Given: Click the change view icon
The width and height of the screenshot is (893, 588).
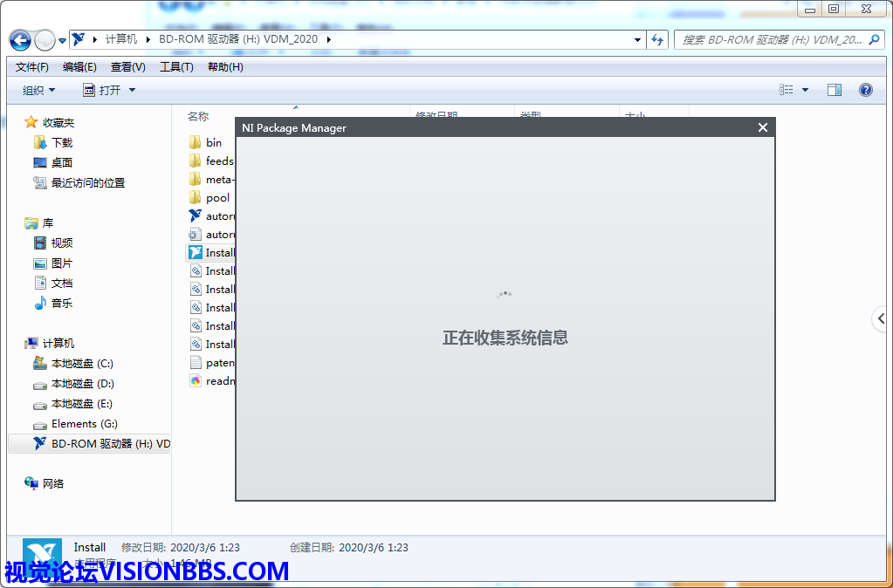Looking at the screenshot, I should coord(787,90).
